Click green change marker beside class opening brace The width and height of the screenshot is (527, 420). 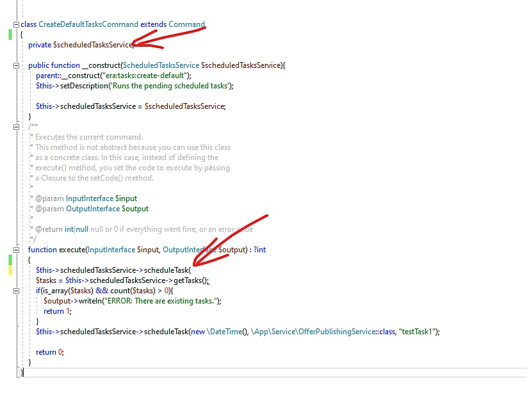[10, 35]
